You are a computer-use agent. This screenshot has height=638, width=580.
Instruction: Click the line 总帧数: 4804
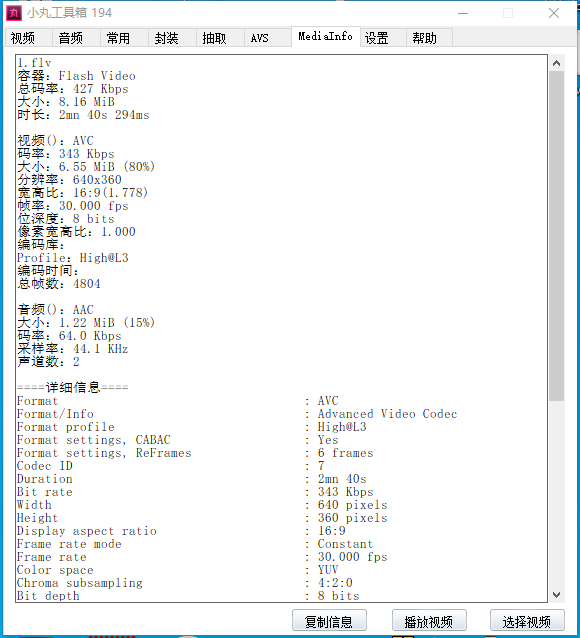(59, 284)
